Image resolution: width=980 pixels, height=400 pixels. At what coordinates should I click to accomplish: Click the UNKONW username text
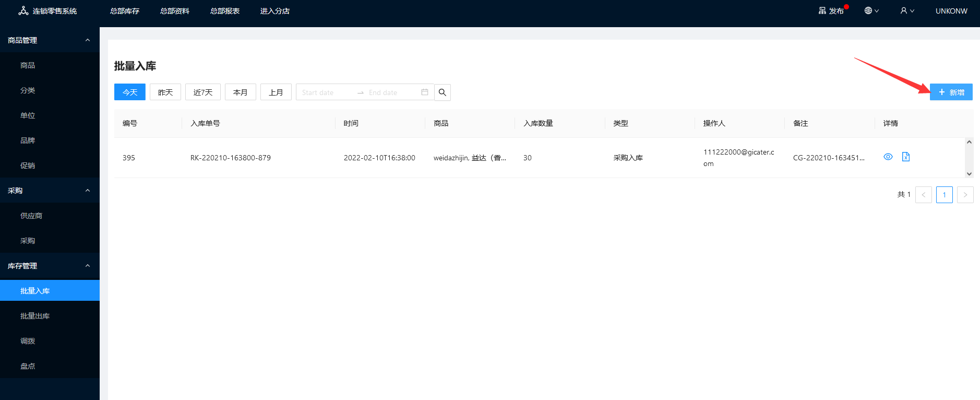tap(951, 11)
